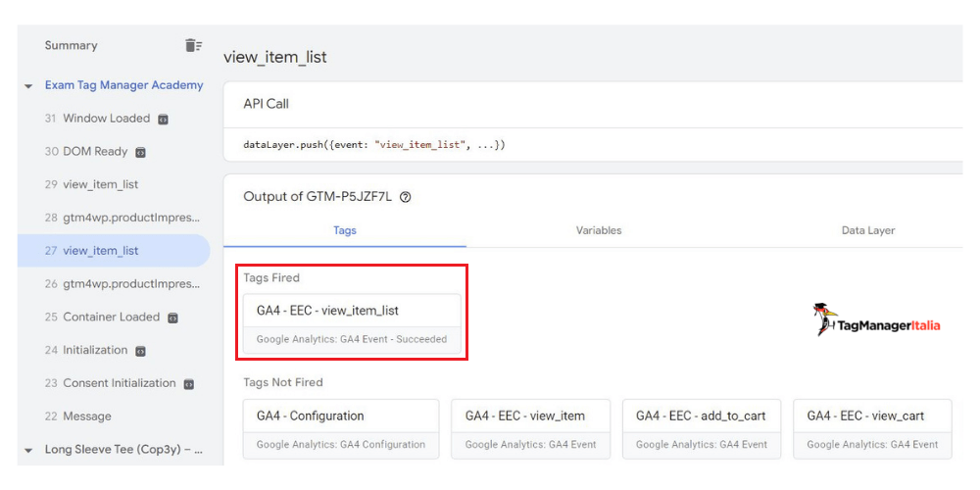Open the GA4 - EEC - view_item tag card
Image resolution: width=980 pixels, height=490 pixels.
click(530, 429)
